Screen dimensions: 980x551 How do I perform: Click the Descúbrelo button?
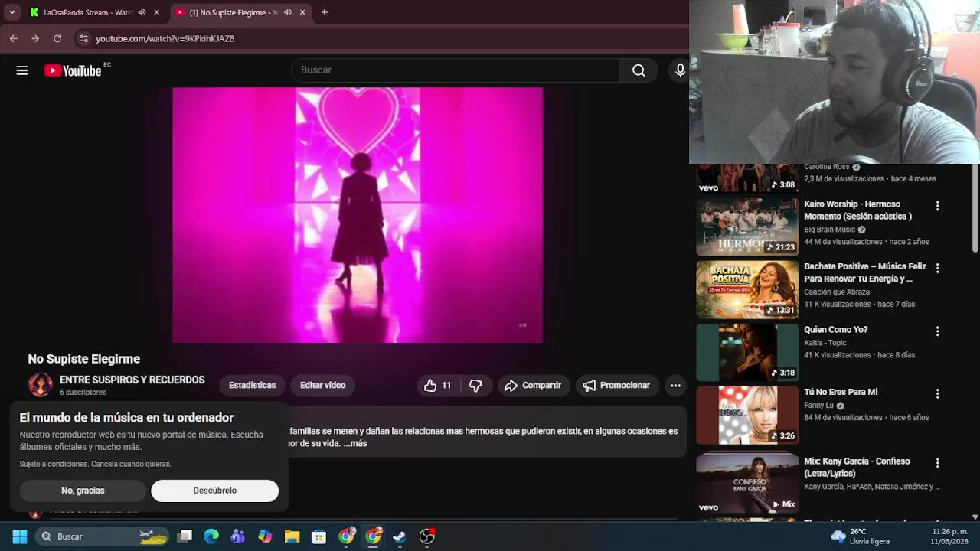pyautogui.click(x=215, y=491)
